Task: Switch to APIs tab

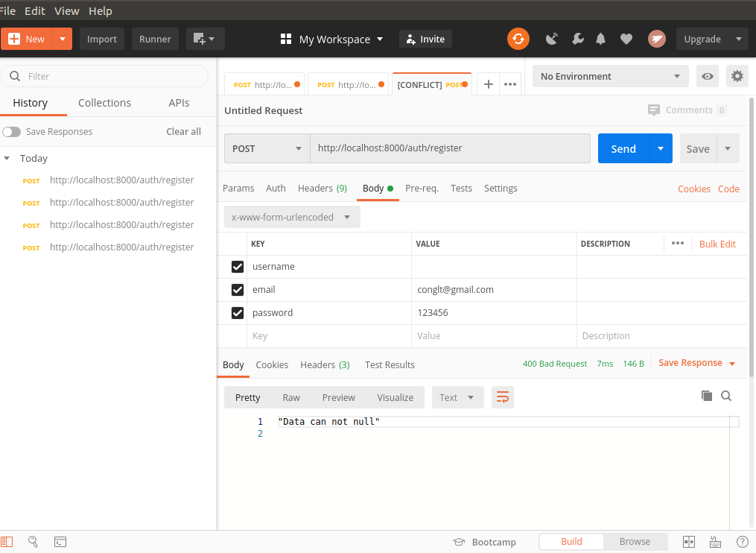Action: point(179,103)
